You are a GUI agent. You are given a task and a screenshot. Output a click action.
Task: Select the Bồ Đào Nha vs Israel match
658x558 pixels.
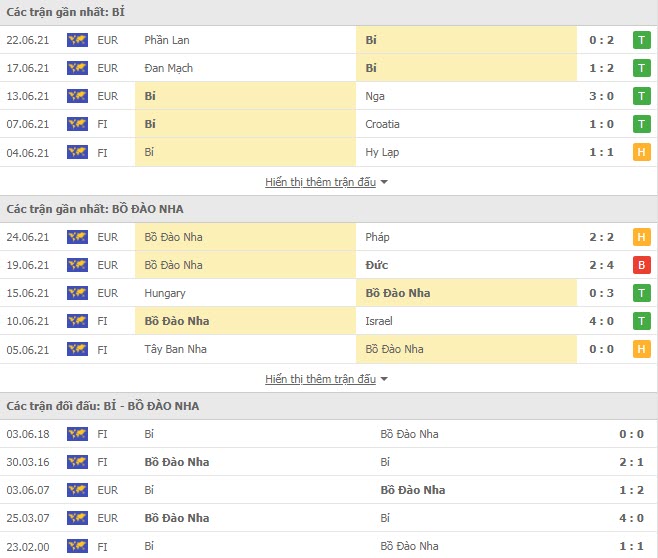click(329, 321)
